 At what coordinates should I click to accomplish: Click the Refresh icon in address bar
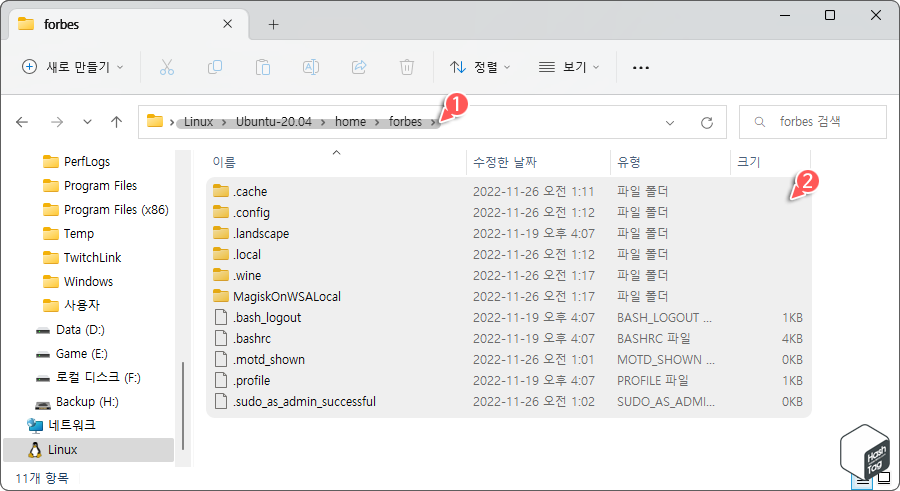(707, 122)
